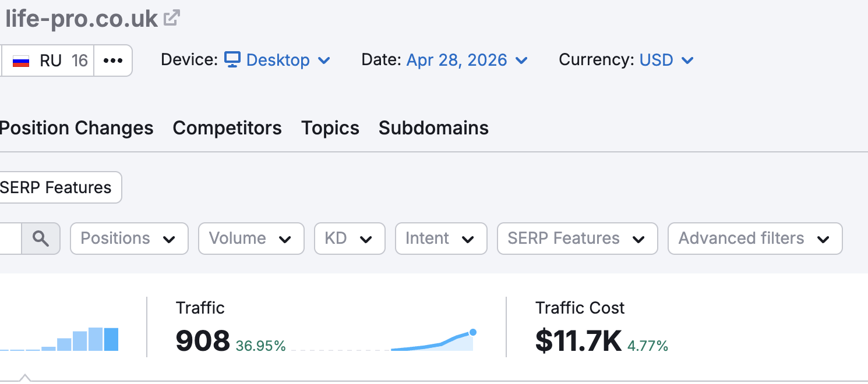The height and width of the screenshot is (384, 868).
Task: Open the ellipsis menu next to RU database
Action: 113,60
